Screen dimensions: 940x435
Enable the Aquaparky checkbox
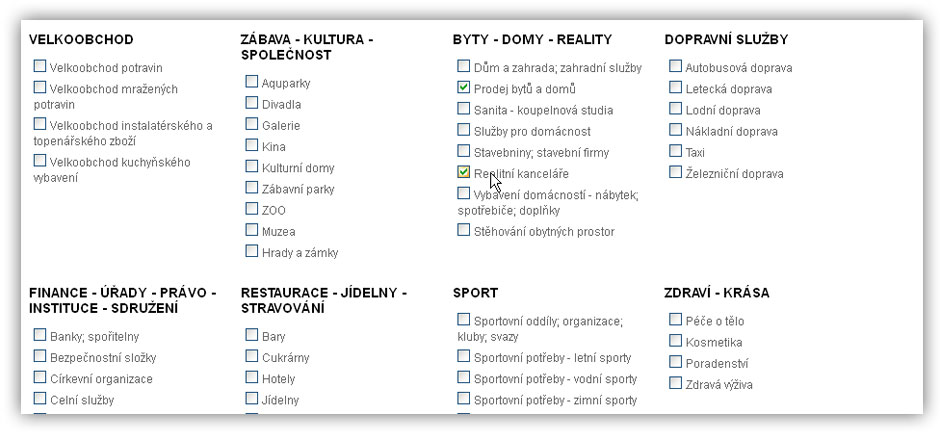(x=252, y=82)
